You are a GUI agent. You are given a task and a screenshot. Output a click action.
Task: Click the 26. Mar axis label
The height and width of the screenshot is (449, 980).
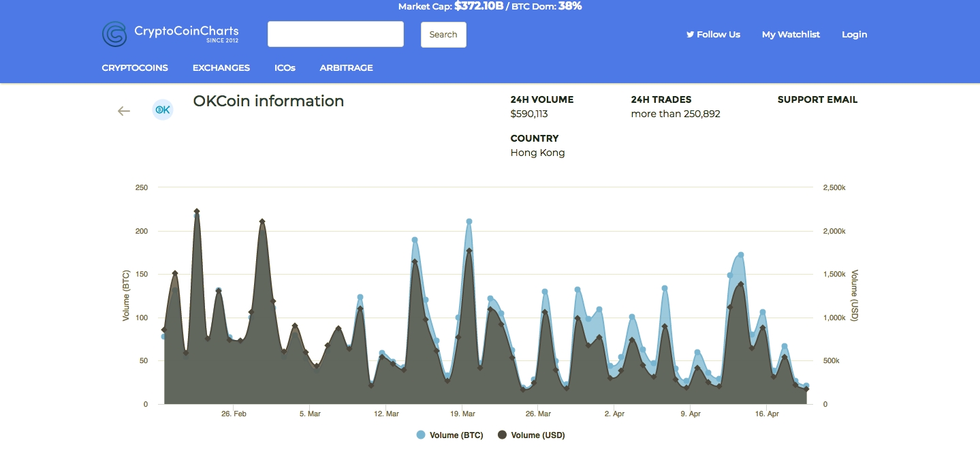[538, 414]
